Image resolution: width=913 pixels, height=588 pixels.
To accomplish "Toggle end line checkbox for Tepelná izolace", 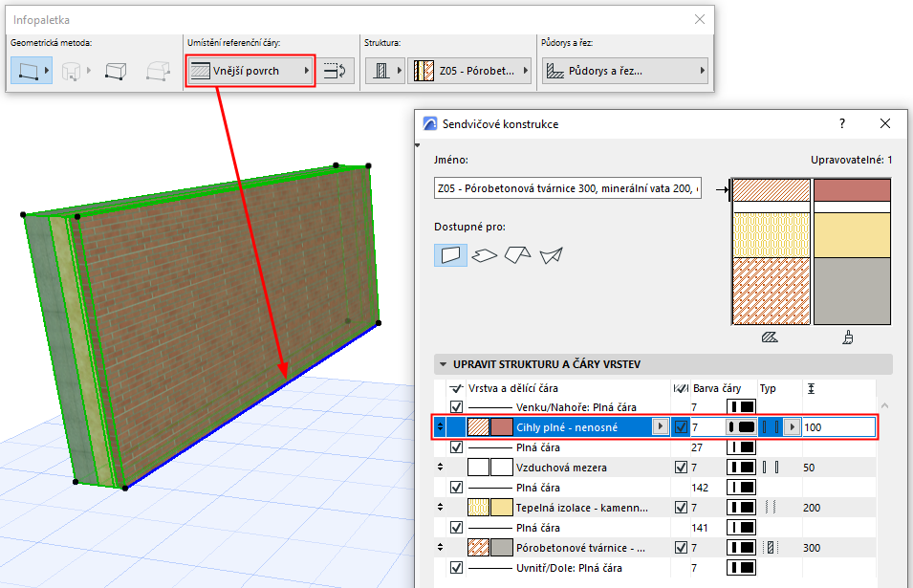I will point(682,507).
